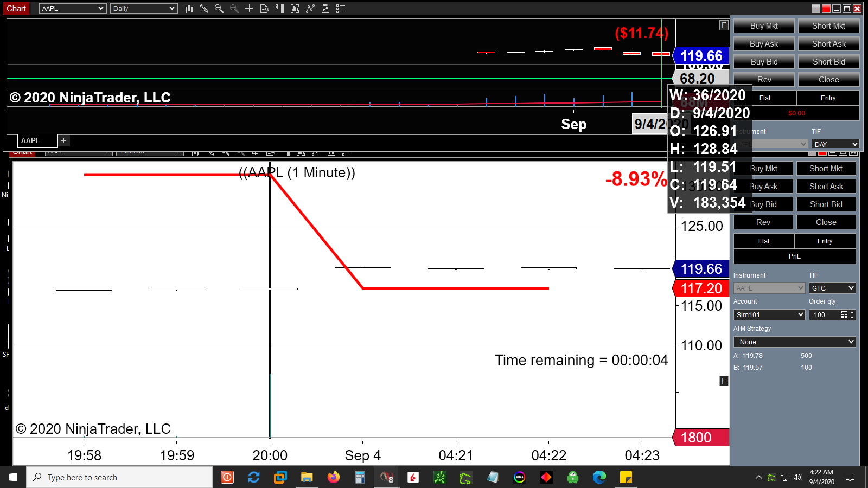Open the Strategies icon
This screenshot has width=868, height=488.
(325, 9)
